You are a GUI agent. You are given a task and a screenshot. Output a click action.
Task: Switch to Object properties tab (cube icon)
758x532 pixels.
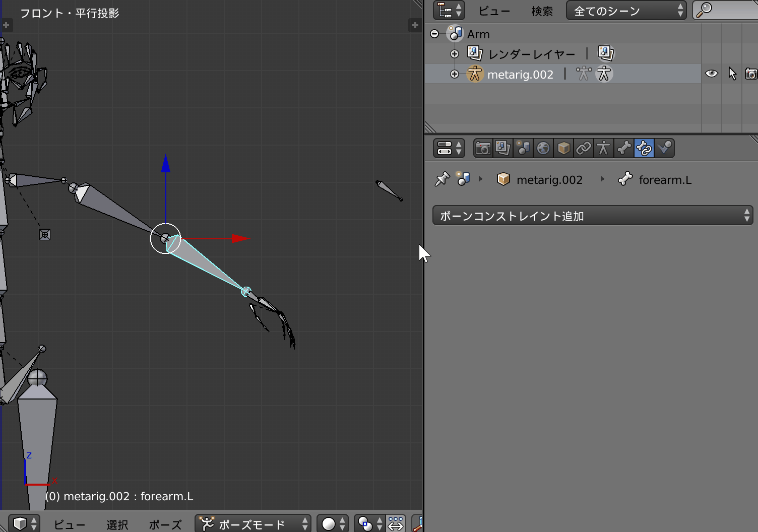tap(563, 148)
